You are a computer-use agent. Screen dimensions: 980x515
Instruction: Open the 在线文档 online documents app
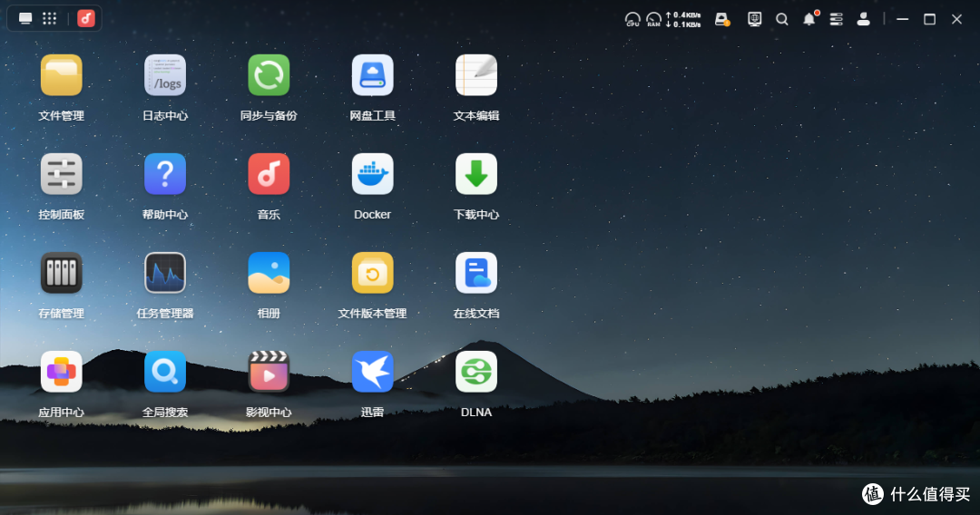[x=476, y=273]
